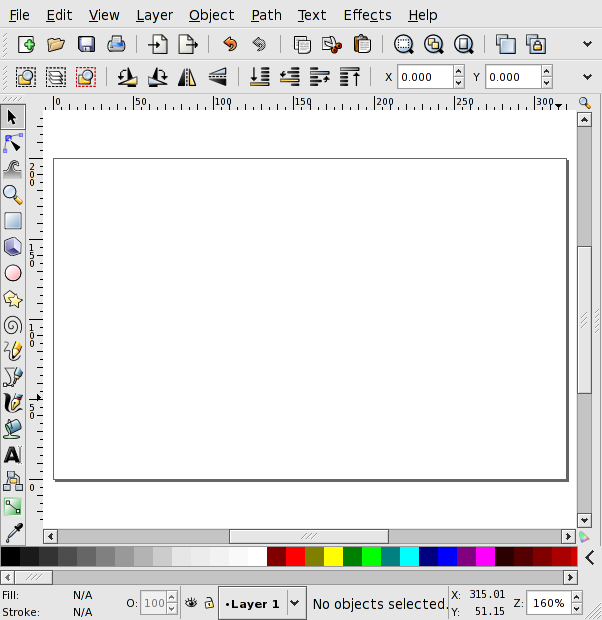Click the X coordinate input field
The image size is (602, 620).
[424, 77]
